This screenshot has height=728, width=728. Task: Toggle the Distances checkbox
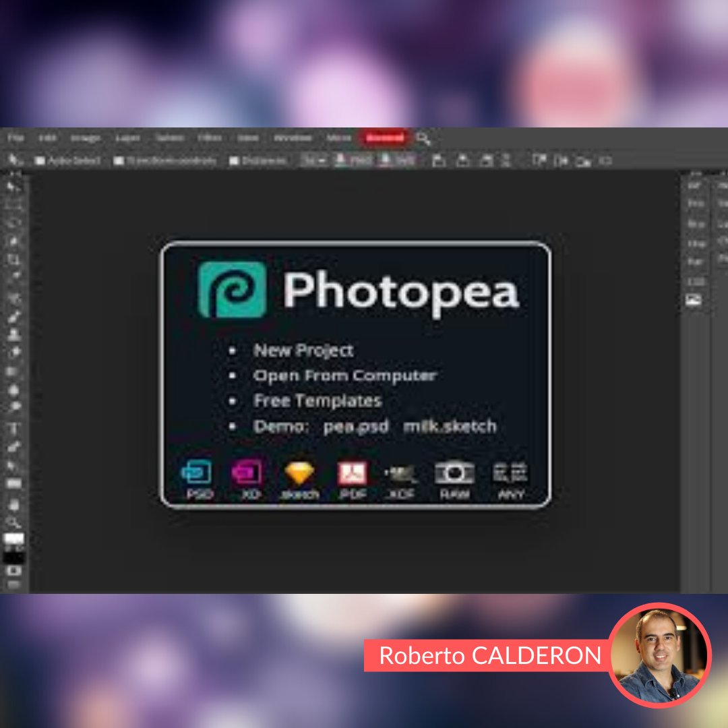pos(234,160)
